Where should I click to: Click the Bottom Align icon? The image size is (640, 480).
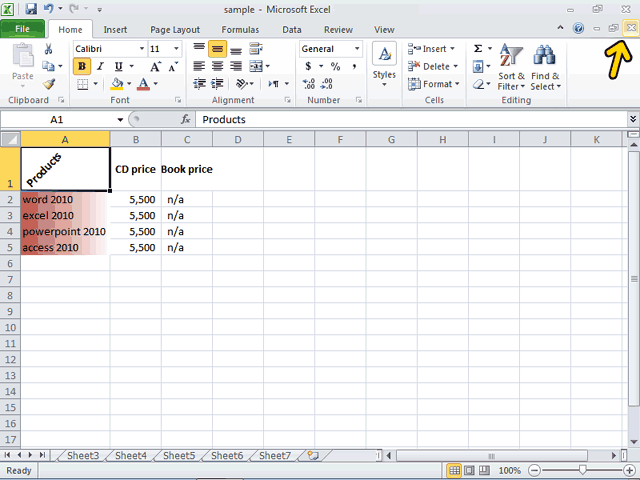pyautogui.click(x=236, y=49)
